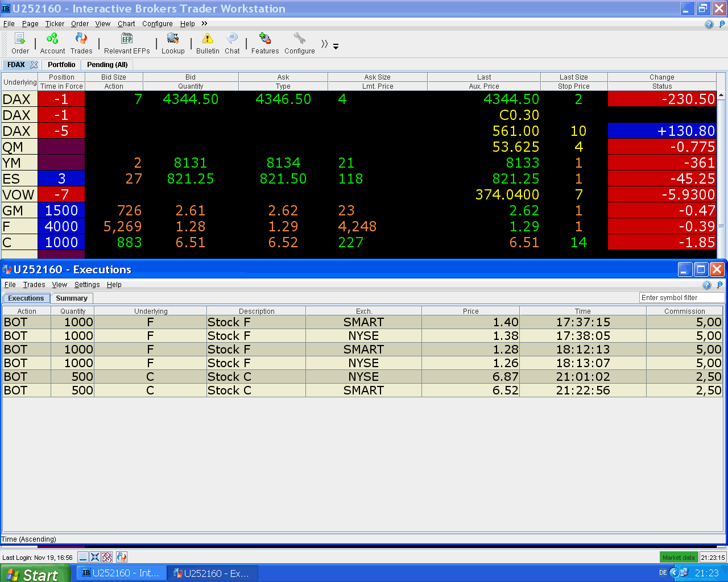Open the Summary tab in Executions
The width and height of the screenshot is (728, 582).
[72, 298]
